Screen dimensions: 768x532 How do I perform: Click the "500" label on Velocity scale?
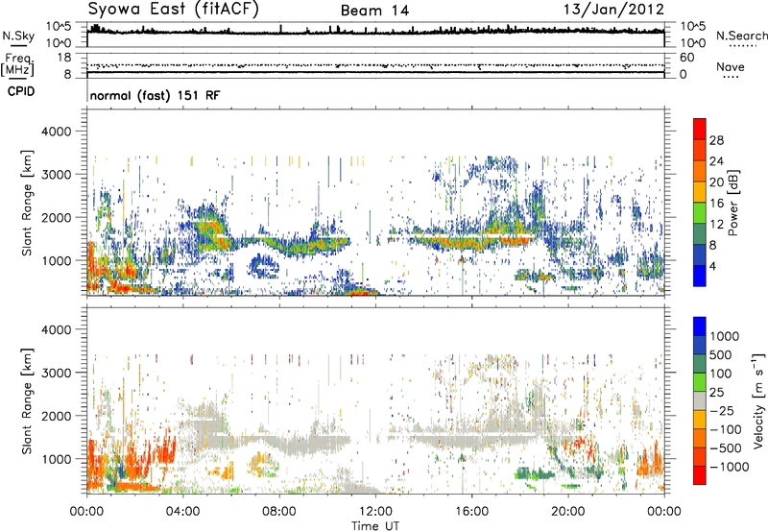721,354
